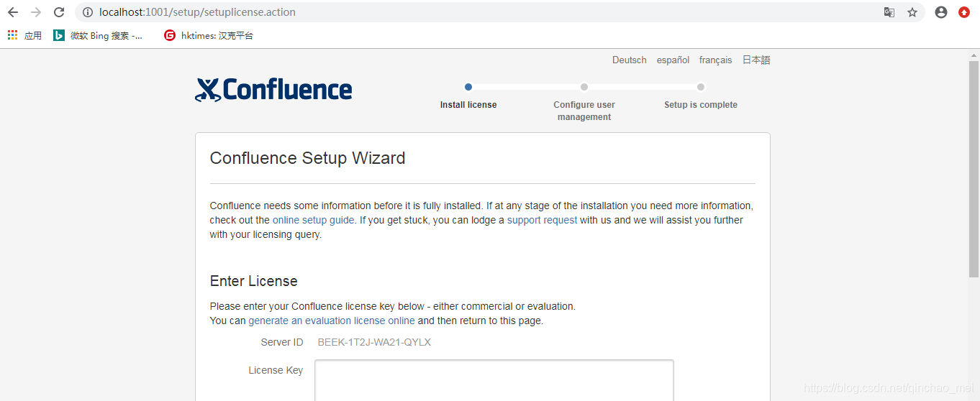Bookmark this page with the star icon
980x401 pixels.
[x=912, y=12]
